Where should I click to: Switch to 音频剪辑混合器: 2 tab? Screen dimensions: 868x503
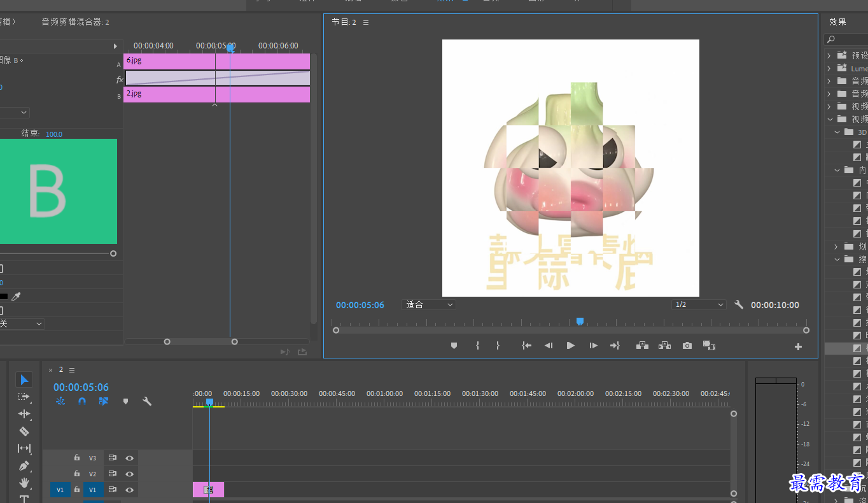coord(75,22)
